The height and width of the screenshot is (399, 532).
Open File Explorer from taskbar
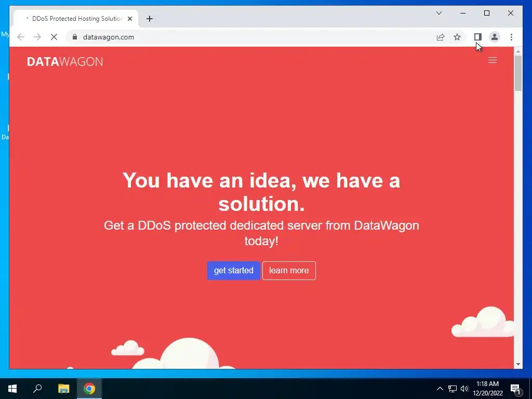[63, 389]
